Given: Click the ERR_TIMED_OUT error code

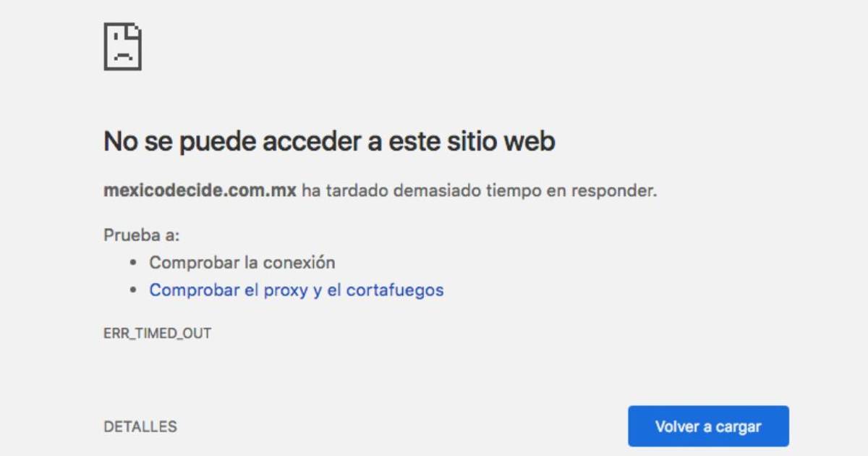Looking at the screenshot, I should point(158,334).
